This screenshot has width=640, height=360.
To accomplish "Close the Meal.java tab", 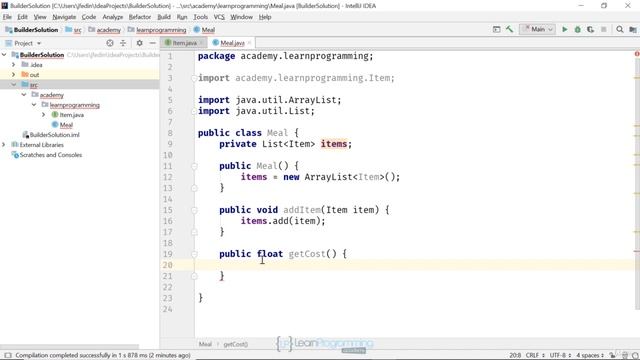I will coord(249,43).
